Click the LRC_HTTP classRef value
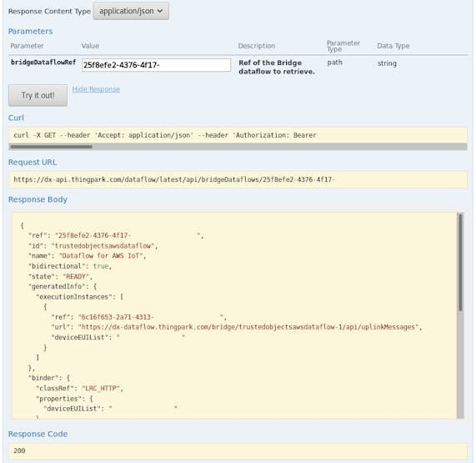This screenshot has width=476, height=463. pos(101,389)
